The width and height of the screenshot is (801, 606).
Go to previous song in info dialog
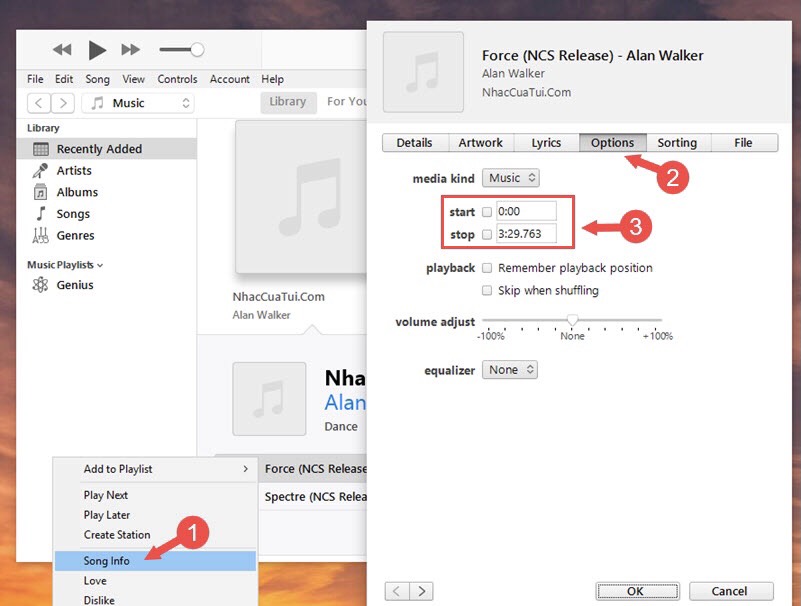[x=397, y=591]
